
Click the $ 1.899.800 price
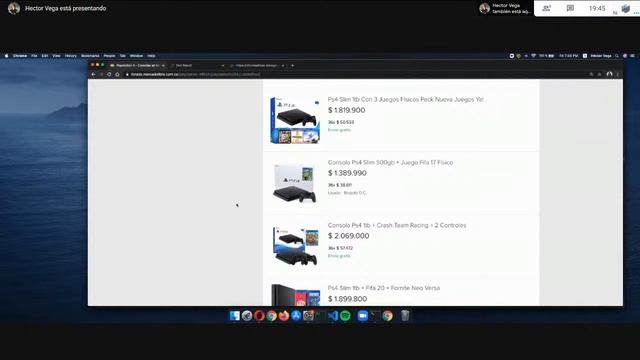pyautogui.click(x=347, y=299)
